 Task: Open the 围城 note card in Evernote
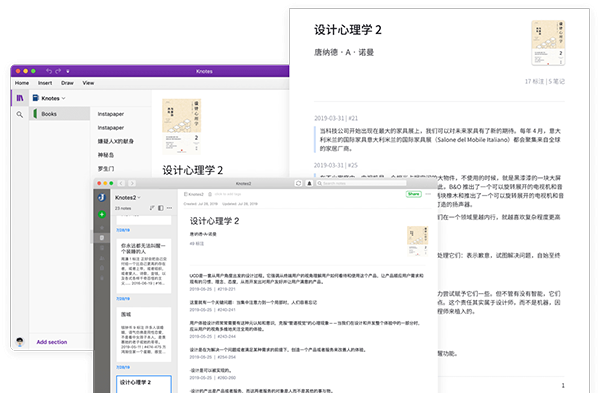[x=143, y=334]
